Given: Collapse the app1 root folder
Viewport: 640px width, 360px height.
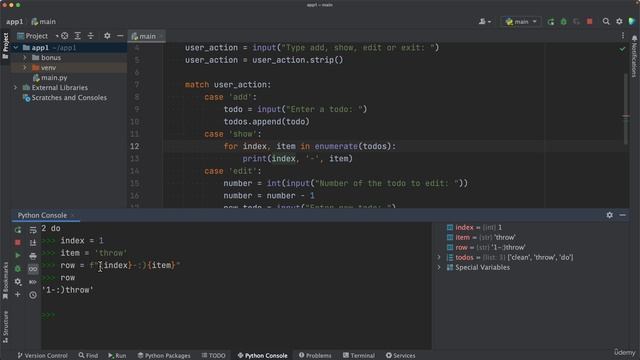Looking at the screenshot, I should click(x=16, y=48).
